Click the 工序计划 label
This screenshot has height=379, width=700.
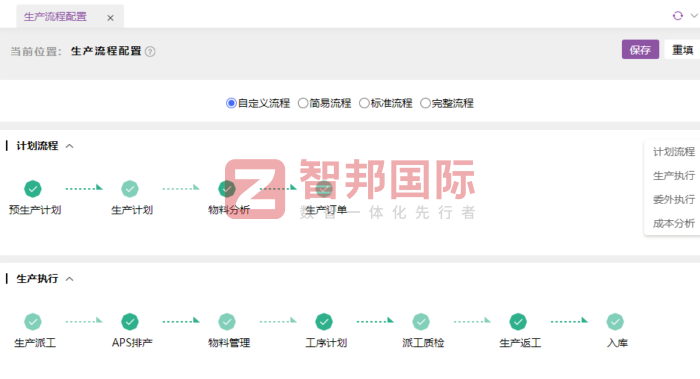pos(326,343)
